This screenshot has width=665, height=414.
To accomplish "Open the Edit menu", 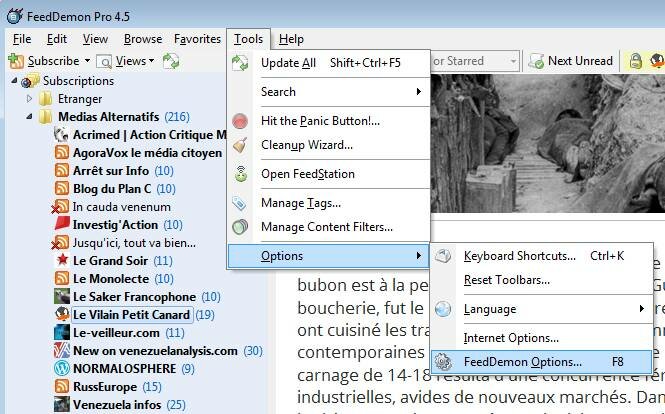I will pyautogui.click(x=56, y=39).
